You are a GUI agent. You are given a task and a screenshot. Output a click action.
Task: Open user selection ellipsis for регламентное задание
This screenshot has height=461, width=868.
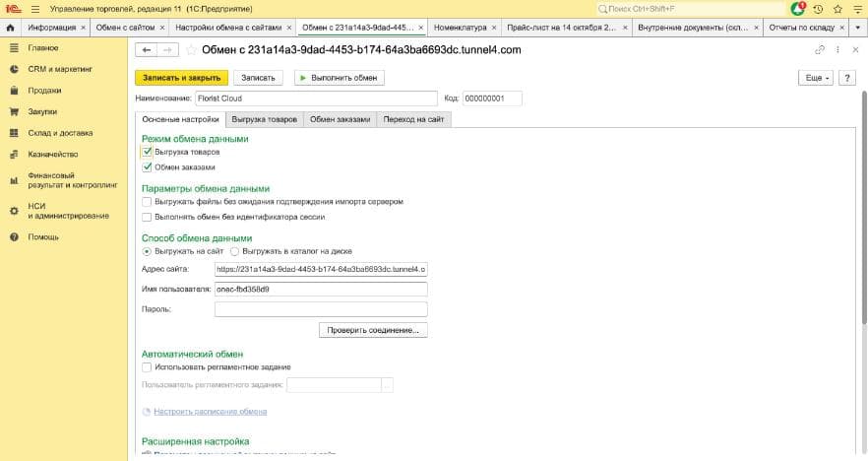click(x=388, y=385)
